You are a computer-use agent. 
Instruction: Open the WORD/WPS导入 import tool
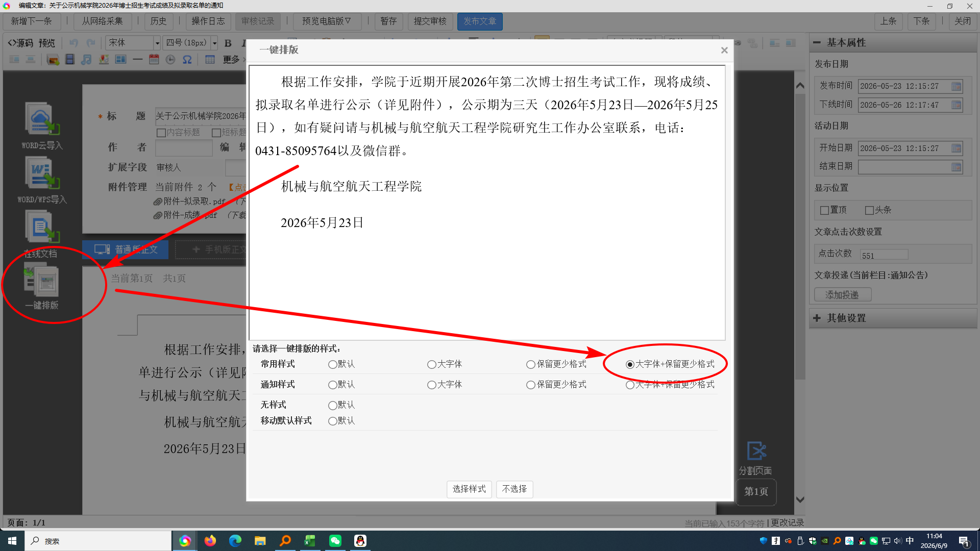42,180
